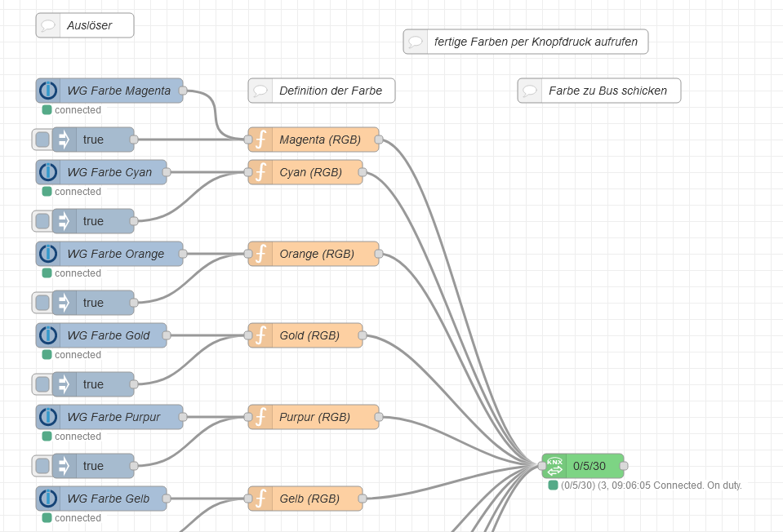The height and width of the screenshot is (532, 783).
Task: Select the comment 'fertige Farben per Knopfdruck aufrufen'
Action: (536, 42)
